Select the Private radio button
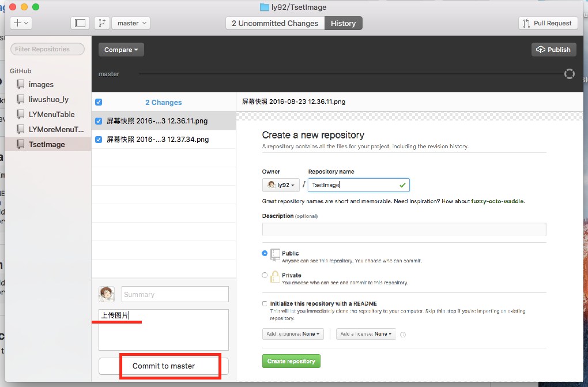The width and height of the screenshot is (588, 387). click(265, 275)
